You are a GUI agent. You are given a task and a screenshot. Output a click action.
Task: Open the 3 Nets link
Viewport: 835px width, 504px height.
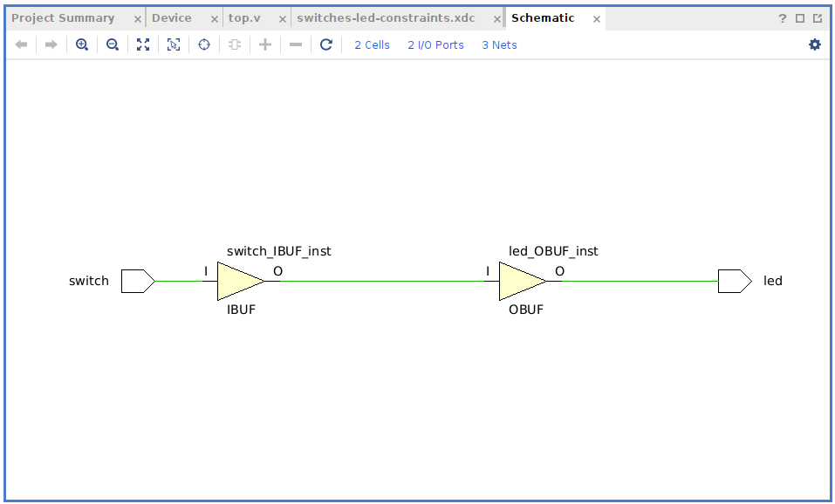click(499, 44)
